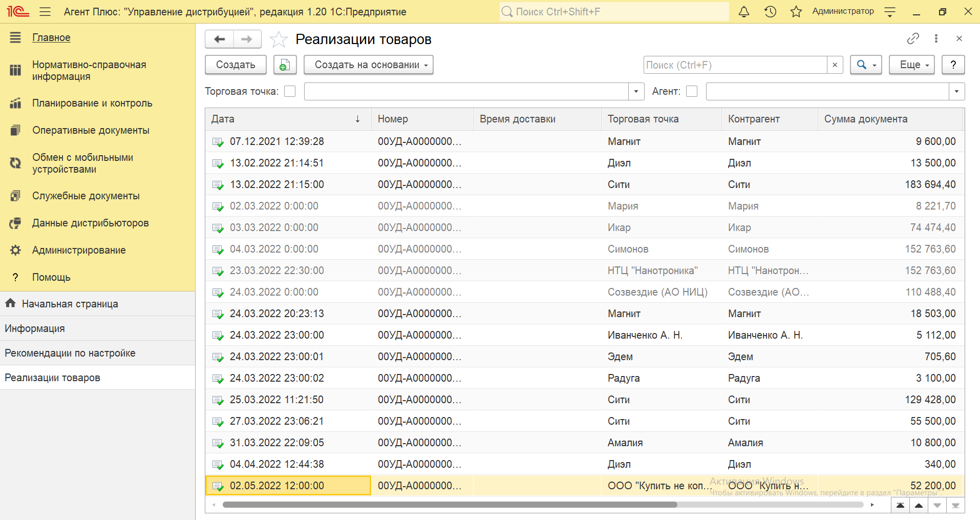Add Реализации товаров to favorites star
This screenshot has width=980, height=520.
[x=279, y=39]
